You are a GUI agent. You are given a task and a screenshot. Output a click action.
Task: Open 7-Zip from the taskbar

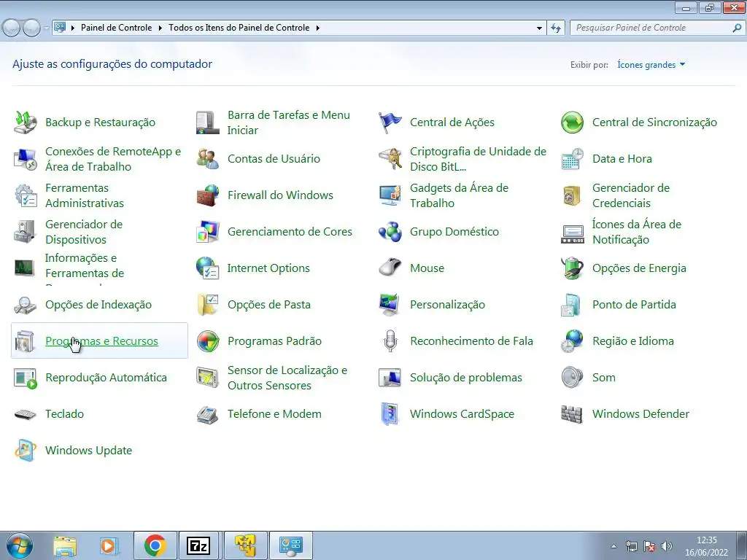pos(198,545)
